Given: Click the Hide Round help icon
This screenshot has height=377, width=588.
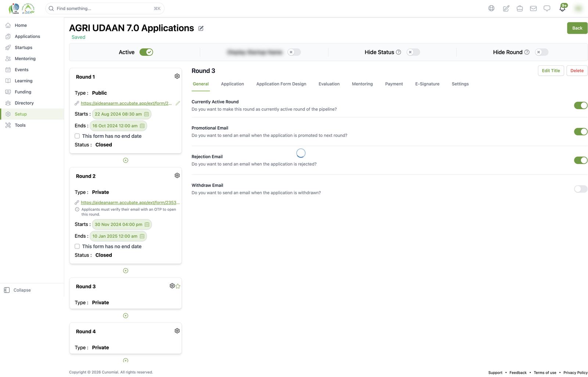Looking at the screenshot, I should pos(527,52).
